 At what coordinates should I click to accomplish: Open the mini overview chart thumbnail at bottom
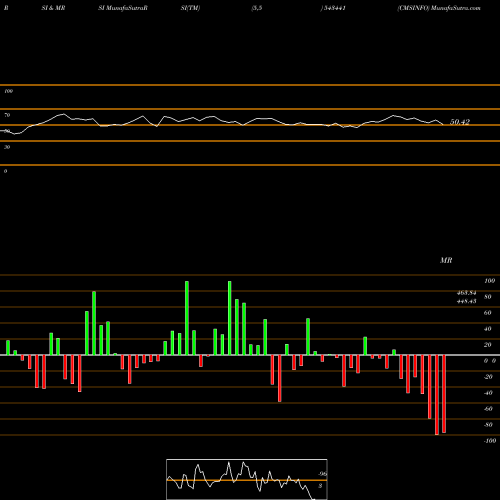tap(247, 479)
